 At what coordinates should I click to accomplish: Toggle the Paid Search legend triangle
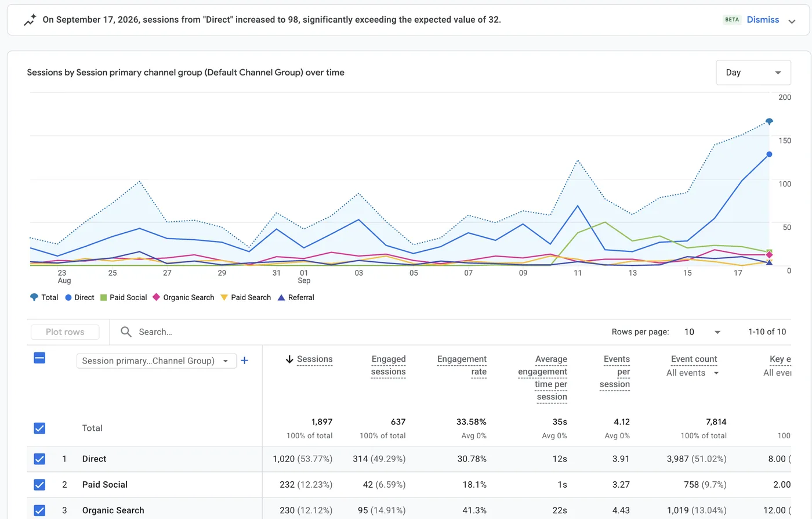tap(224, 297)
